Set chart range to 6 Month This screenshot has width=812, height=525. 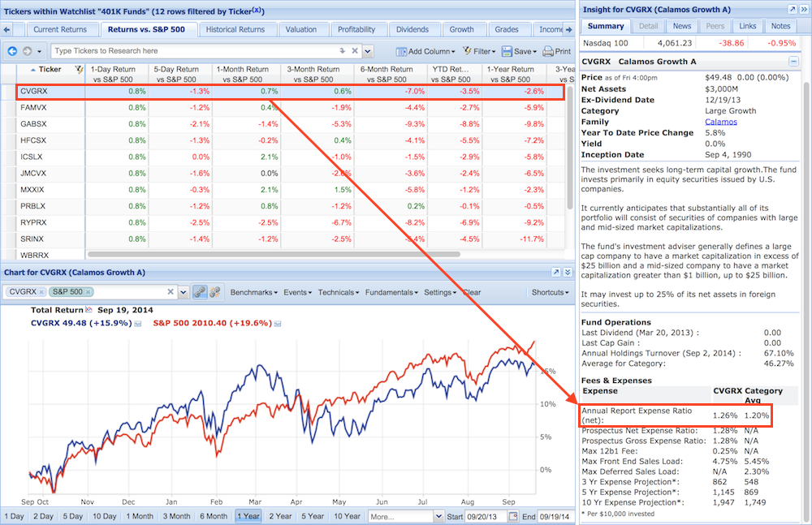pyautogui.click(x=214, y=516)
